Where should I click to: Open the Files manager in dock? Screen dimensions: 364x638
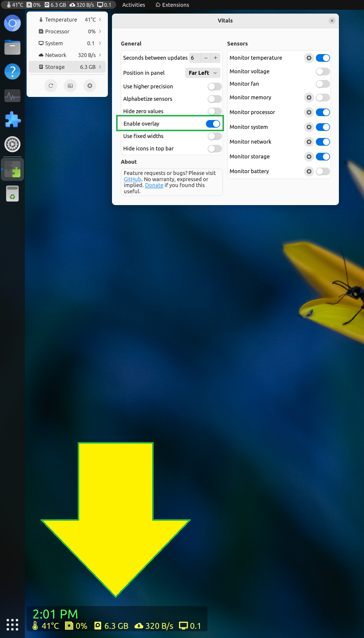pos(12,47)
